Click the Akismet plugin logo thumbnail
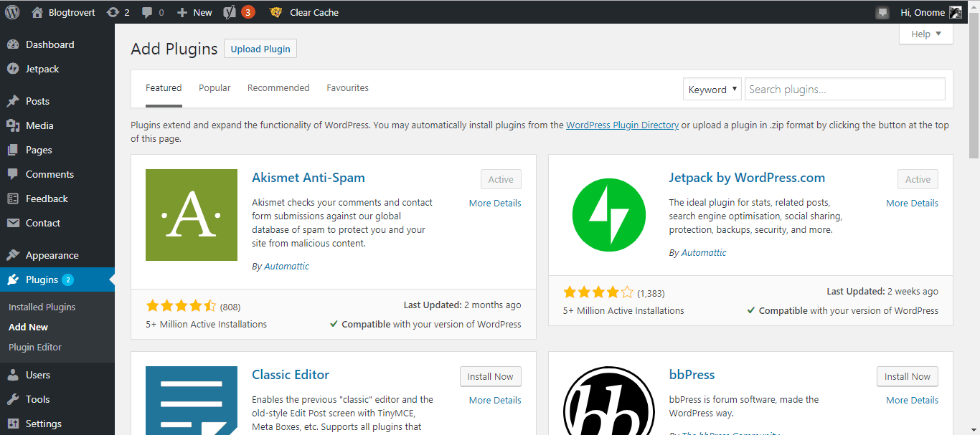The image size is (980, 435). (x=192, y=215)
